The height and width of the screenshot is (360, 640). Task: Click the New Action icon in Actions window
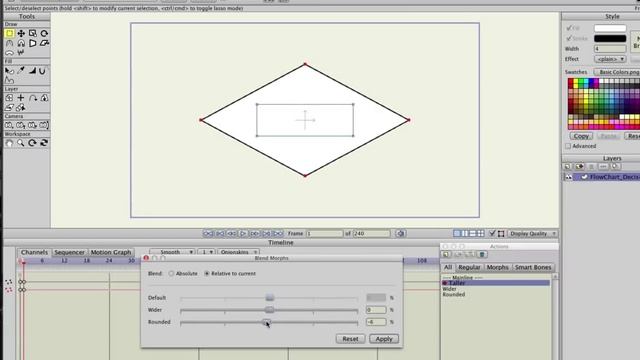(446, 255)
